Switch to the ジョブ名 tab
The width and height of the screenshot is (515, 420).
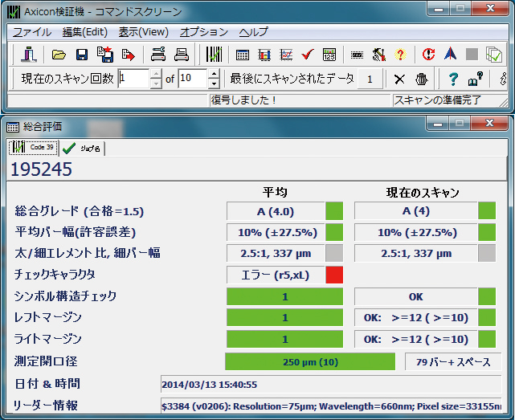pyautogui.click(x=82, y=149)
